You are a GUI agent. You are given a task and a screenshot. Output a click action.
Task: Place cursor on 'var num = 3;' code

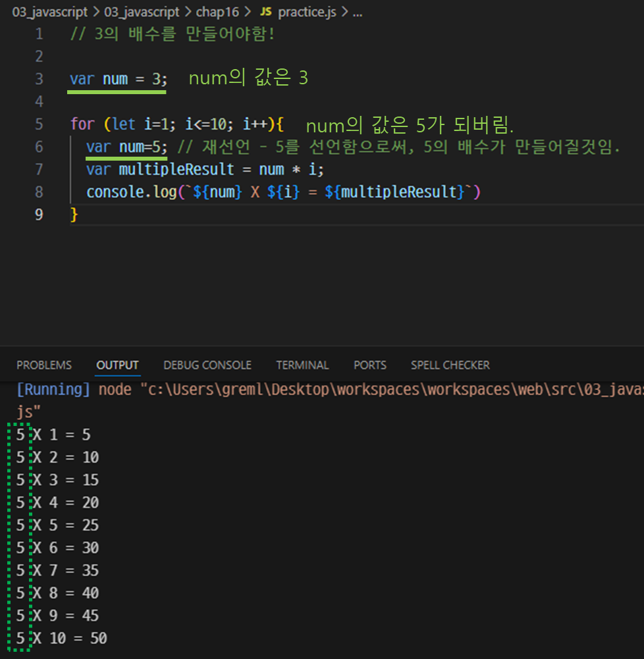(118, 78)
